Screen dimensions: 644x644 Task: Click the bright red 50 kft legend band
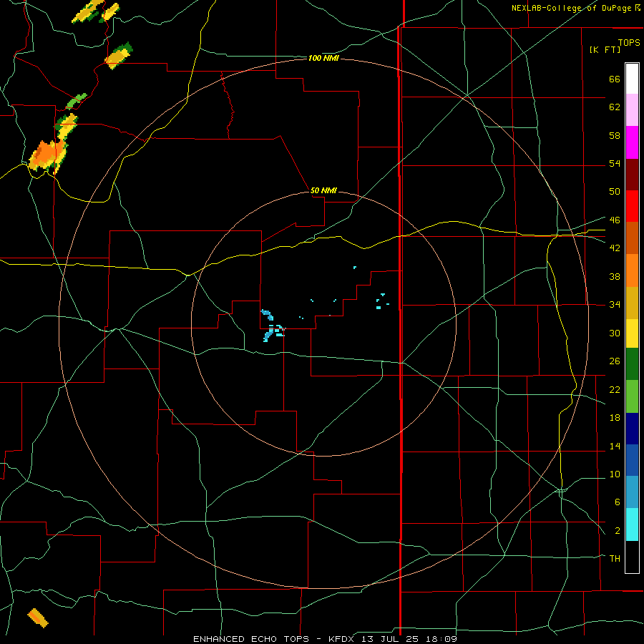pyautogui.click(x=632, y=206)
